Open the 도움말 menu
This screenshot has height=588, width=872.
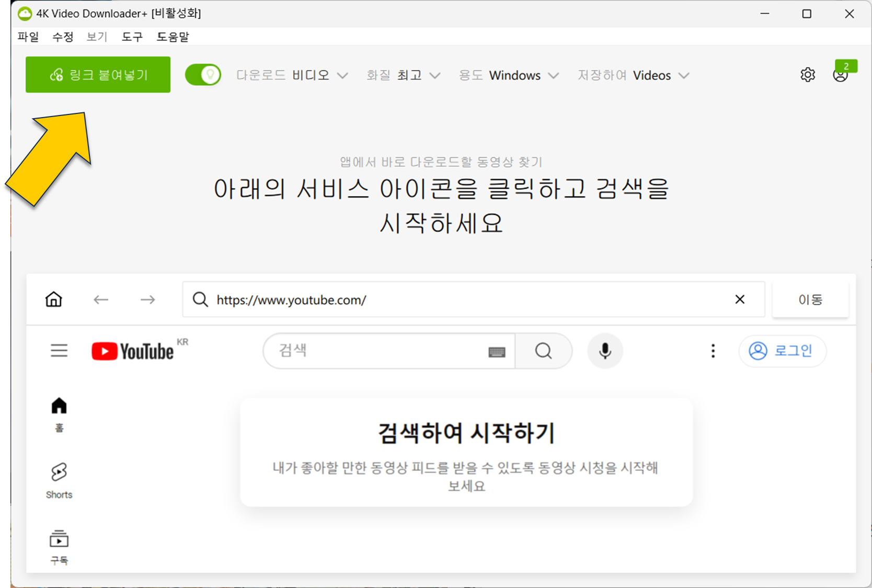pos(173,37)
